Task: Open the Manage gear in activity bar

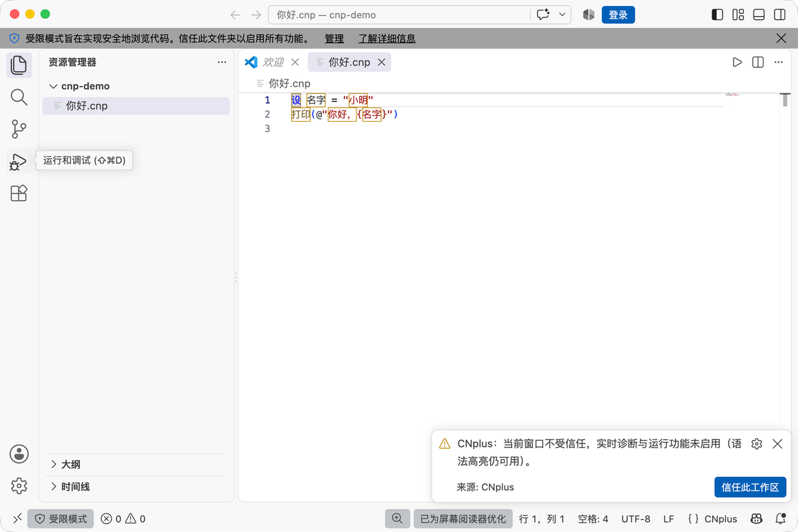Action: [19, 485]
